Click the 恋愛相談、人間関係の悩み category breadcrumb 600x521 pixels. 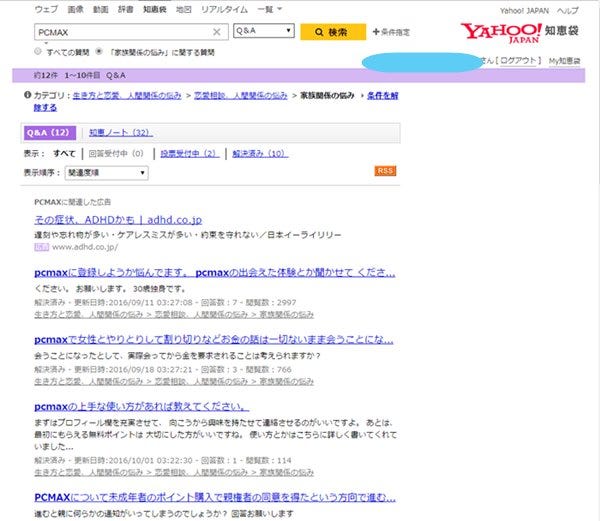(x=241, y=96)
